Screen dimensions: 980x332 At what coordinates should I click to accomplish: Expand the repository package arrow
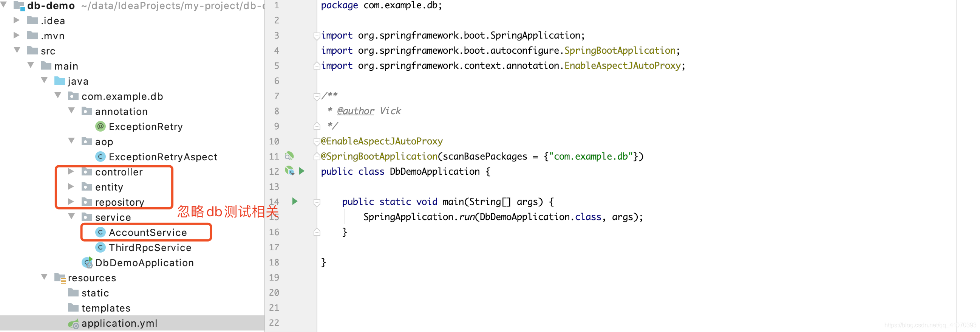click(x=71, y=202)
